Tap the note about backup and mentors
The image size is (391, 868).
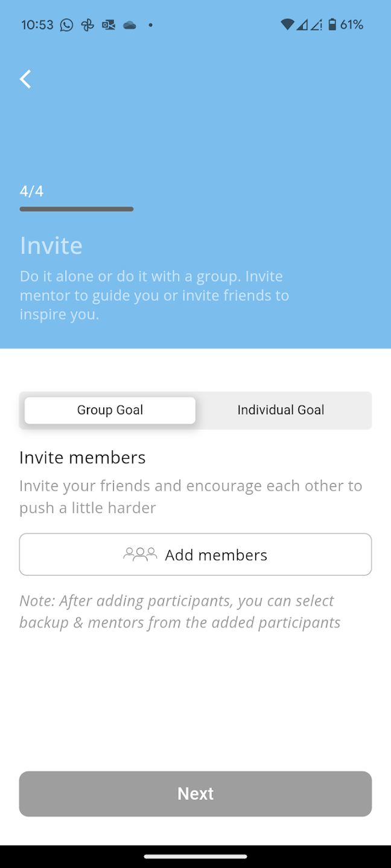pyautogui.click(x=180, y=611)
